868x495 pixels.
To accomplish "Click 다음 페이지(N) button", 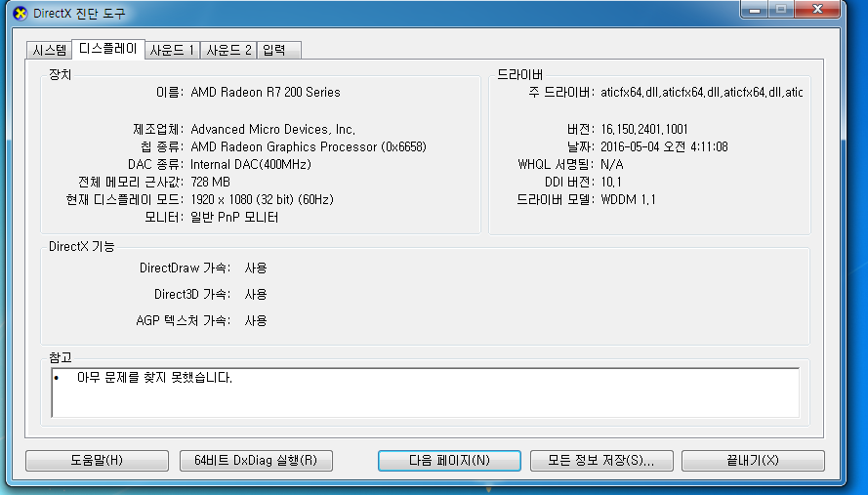I will [x=449, y=460].
